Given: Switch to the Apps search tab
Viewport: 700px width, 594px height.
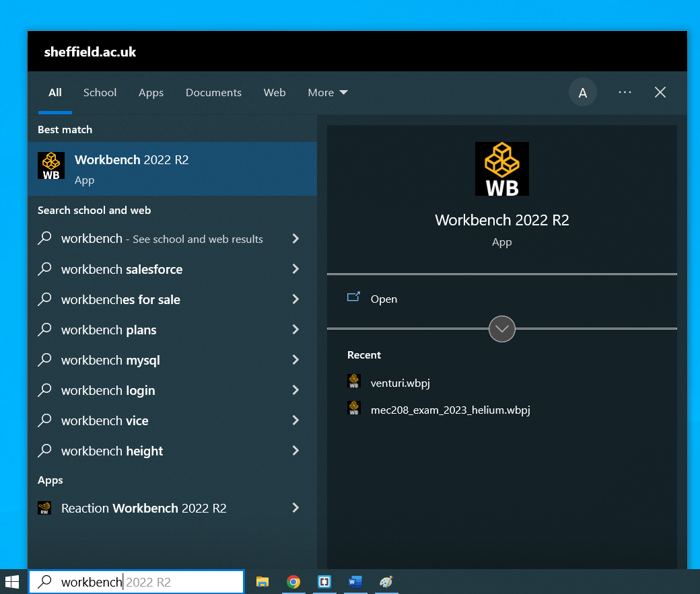Looking at the screenshot, I should pos(151,92).
